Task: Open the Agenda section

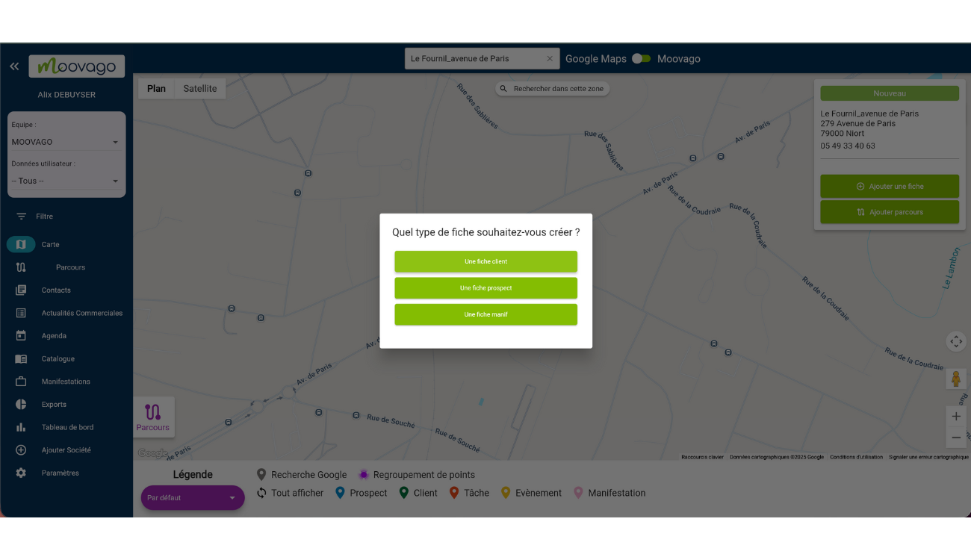Action: pos(52,335)
